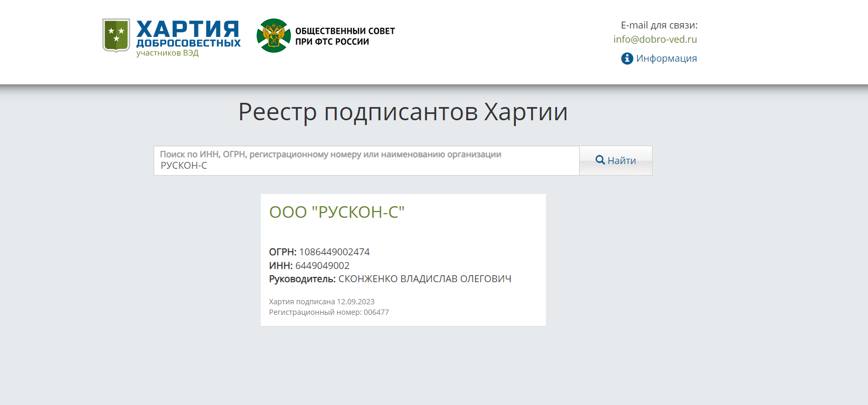The image size is (868, 405).
Task: Click the magnifying glass search icon
Action: [x=600, y=160]
